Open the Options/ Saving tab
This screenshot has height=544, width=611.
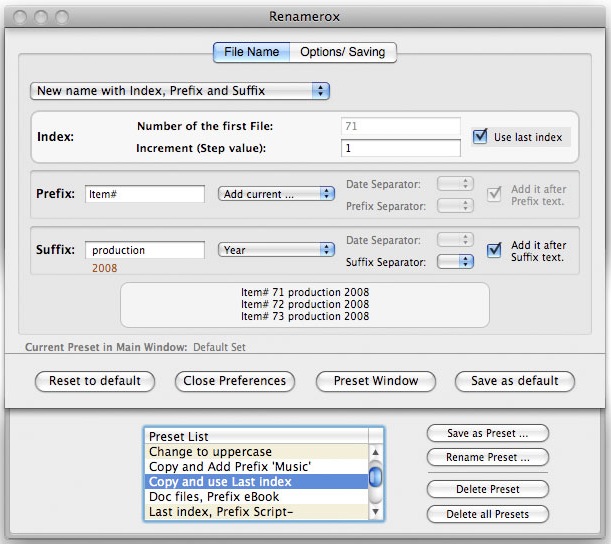coord(343,52)
